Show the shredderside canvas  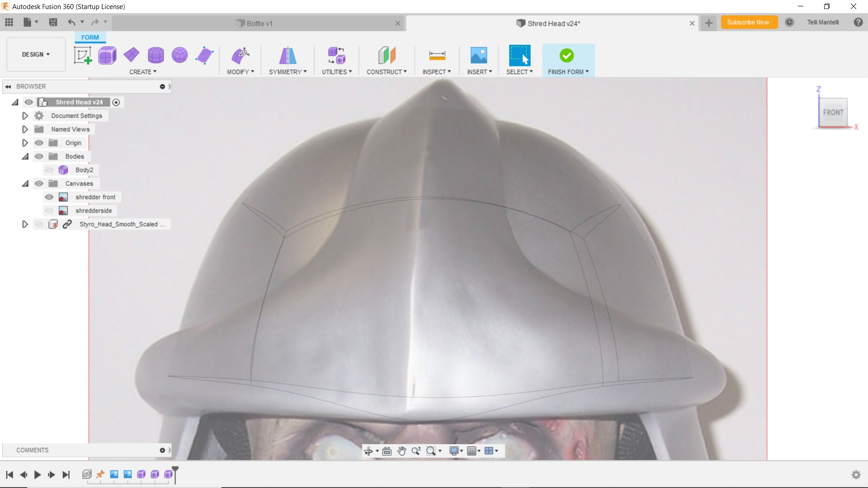(49, 210)
